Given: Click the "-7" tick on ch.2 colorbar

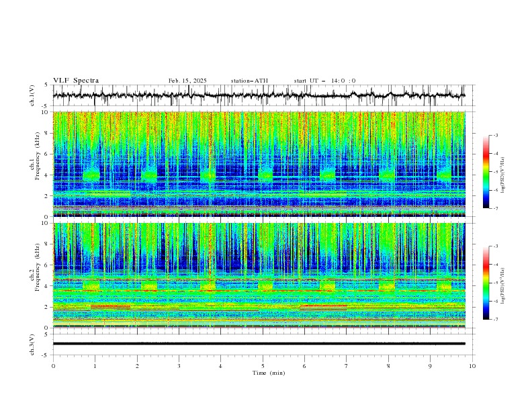Looking at the screenshot, I should point(495,320).
